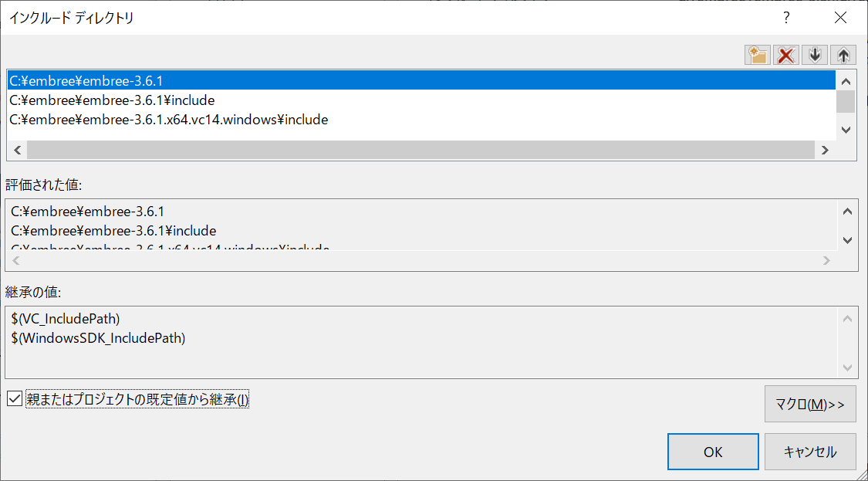Image resolution: width=868 pixels, height=481 pixels.
Task: Click the evaluated values scroll-up arrow
Action: click(x=847, y=211)
